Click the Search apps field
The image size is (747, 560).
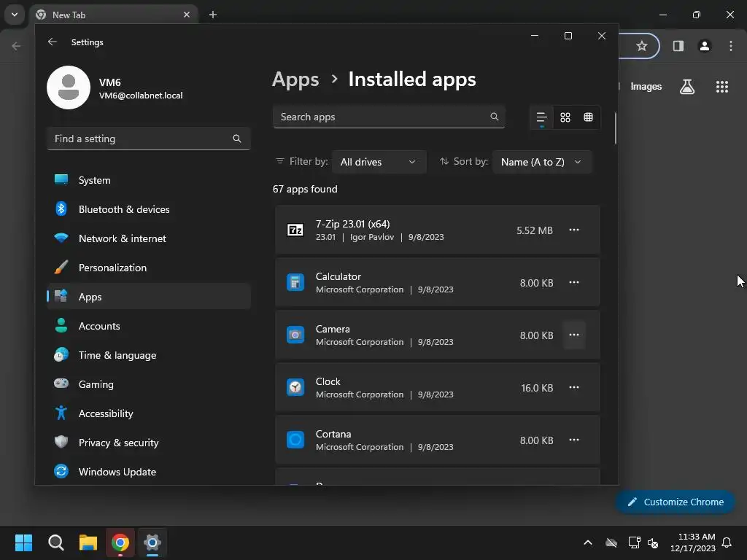pyautogui.click(x=389, y=117)
